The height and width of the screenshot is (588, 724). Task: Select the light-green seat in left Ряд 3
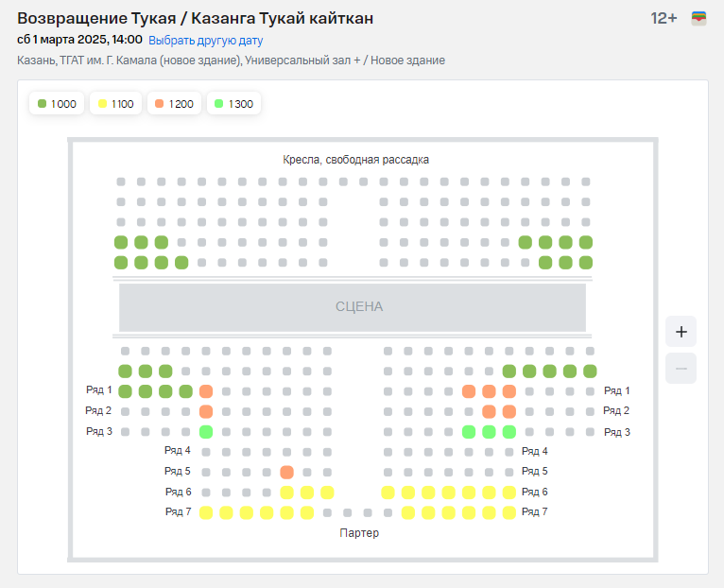(x=206, y=432)
